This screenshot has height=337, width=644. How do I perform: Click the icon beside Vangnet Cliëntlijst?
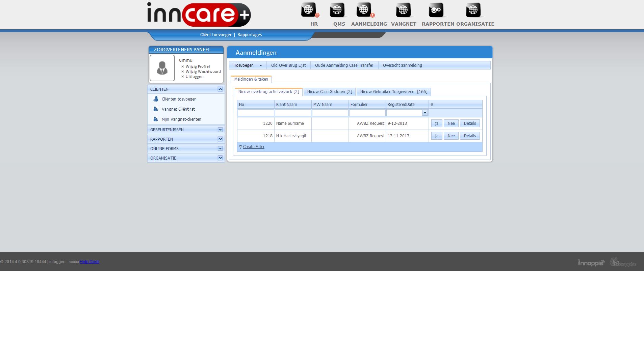coord(156,109)
